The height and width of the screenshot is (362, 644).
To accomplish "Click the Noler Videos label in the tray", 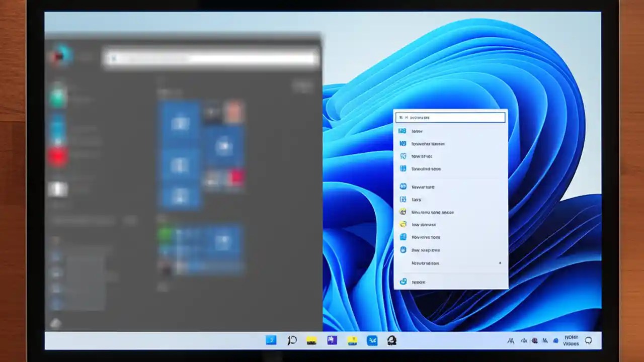I will click(x=571, y=341).
